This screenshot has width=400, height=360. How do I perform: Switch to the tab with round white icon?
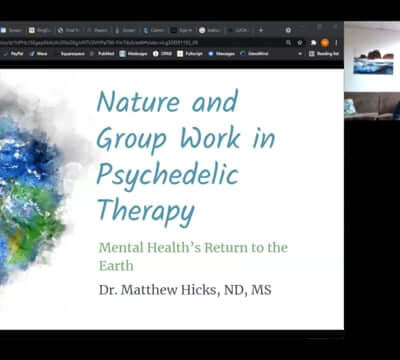pos(210,30)
